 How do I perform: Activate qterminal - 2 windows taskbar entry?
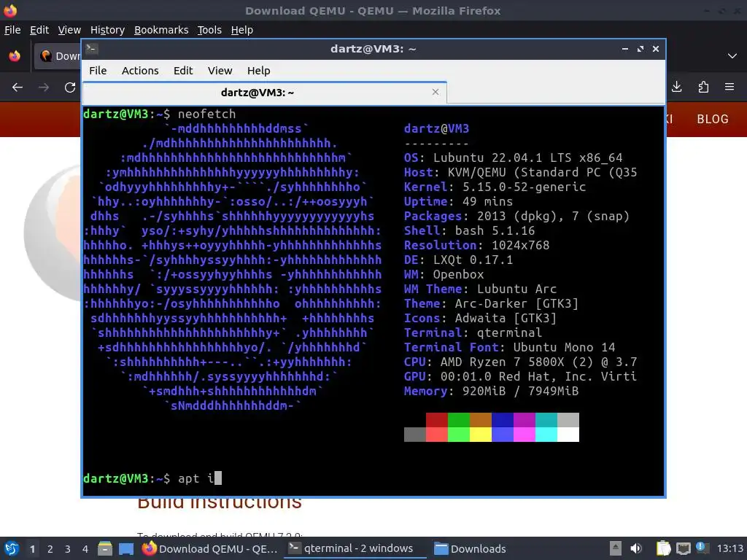355,548
